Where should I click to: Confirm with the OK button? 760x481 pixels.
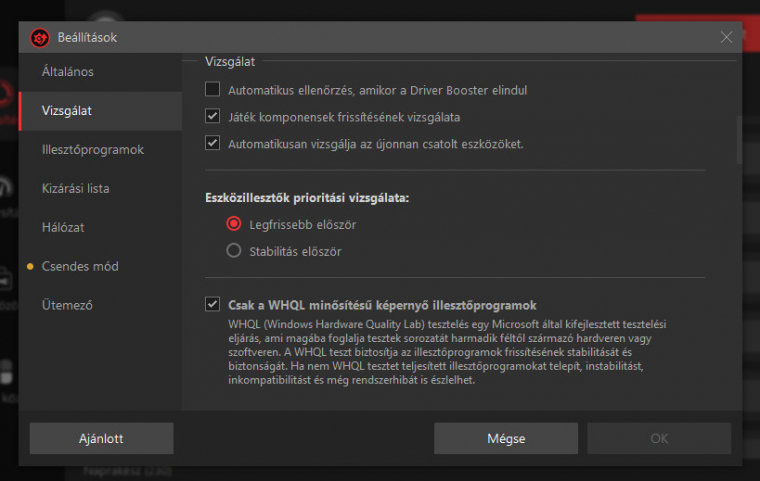(659, 438)
